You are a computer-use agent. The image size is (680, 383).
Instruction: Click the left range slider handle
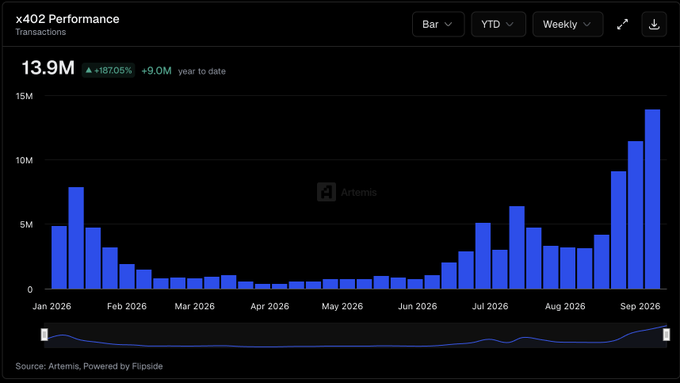[44, 334]
